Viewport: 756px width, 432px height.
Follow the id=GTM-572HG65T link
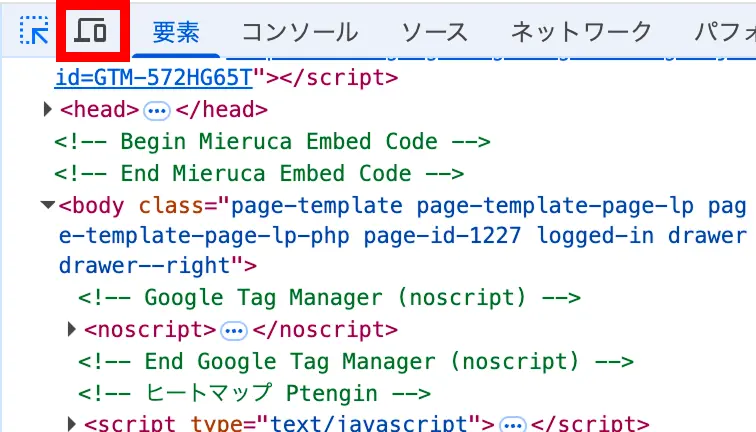pyautogui.click(x=154, y=78)
